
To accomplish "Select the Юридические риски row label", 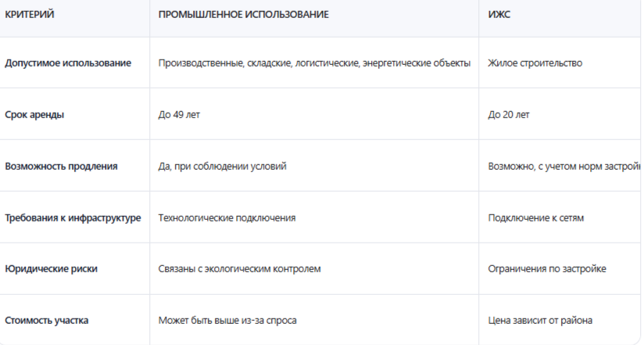I will coord(52,269).
